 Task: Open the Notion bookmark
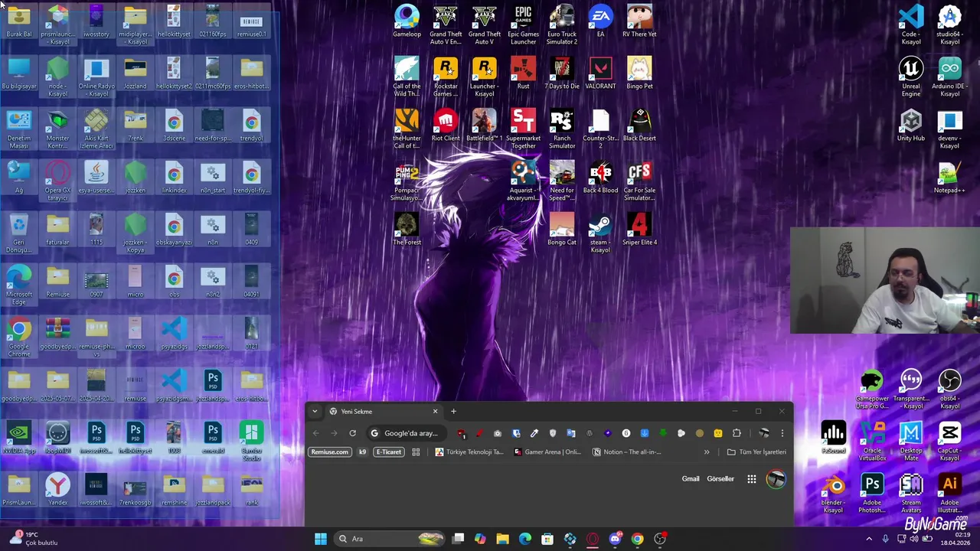(x=627, y=452)
